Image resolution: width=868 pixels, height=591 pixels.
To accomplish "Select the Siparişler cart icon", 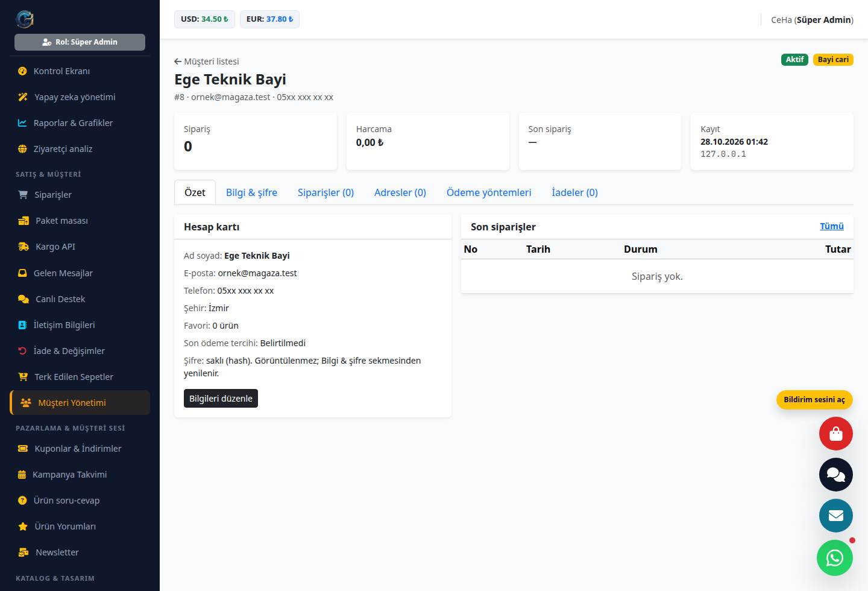I will 23,195.
